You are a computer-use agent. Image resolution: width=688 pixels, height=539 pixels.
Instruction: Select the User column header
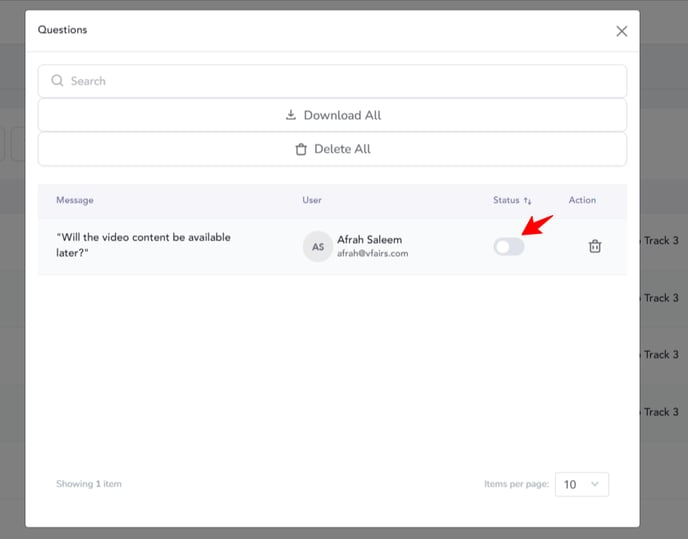coord(312,200)
